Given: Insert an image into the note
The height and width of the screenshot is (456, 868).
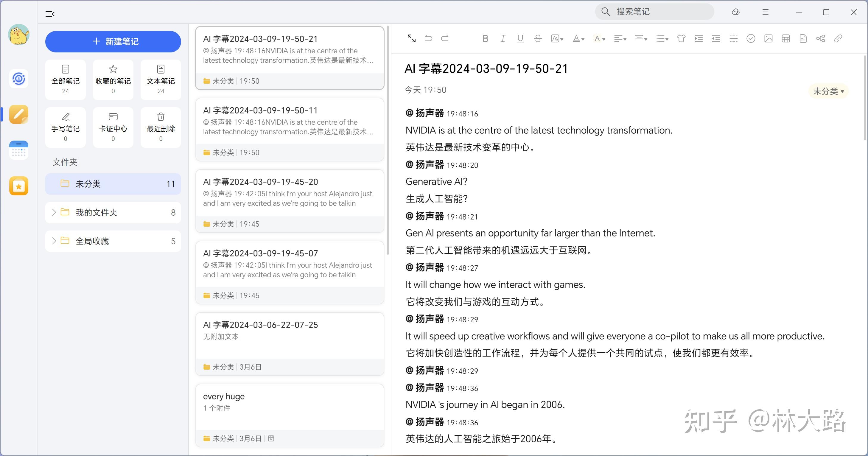Looking at the screenshot, I should tap(768, 38).
